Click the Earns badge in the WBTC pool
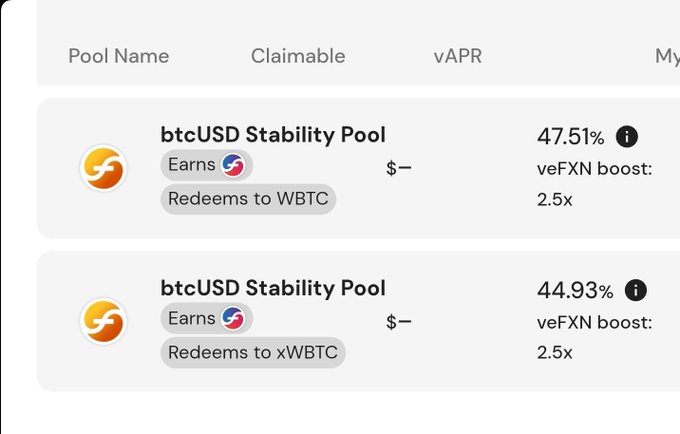 (206, 165)
